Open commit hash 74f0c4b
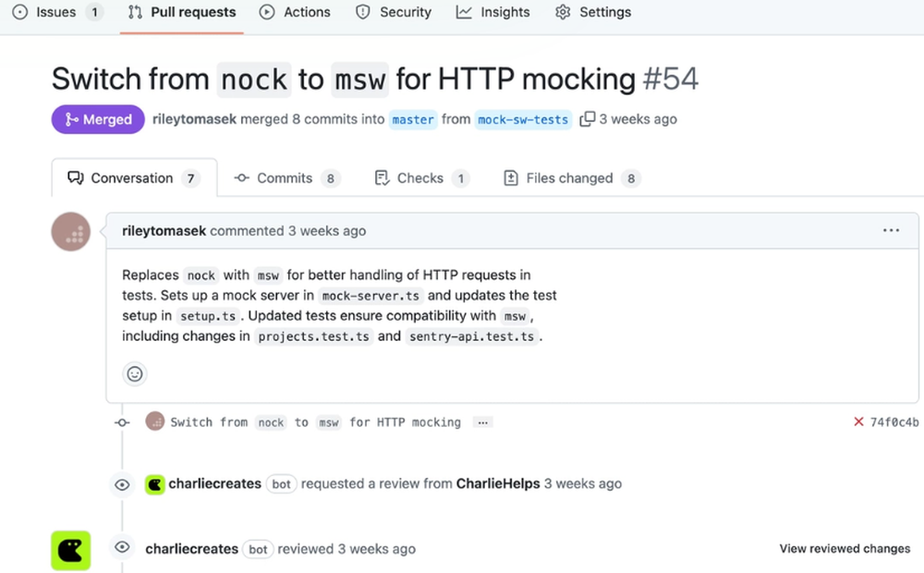Viewport: 924px width, 573px height. click(894, 422)
